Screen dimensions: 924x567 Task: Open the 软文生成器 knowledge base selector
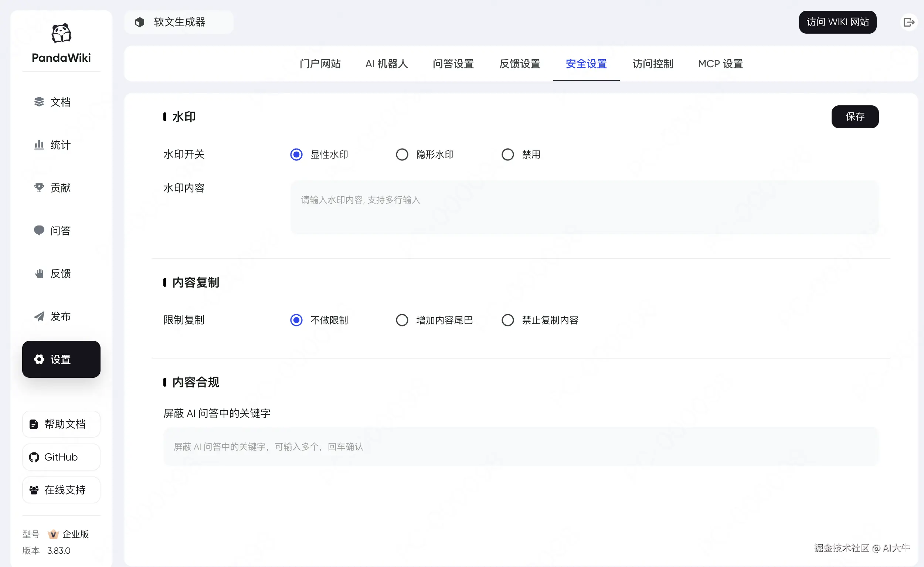coord(179,22)
